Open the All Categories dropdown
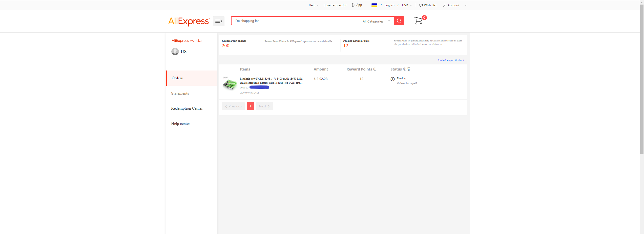Screen dimensions: 644x234 coord(376,21)
